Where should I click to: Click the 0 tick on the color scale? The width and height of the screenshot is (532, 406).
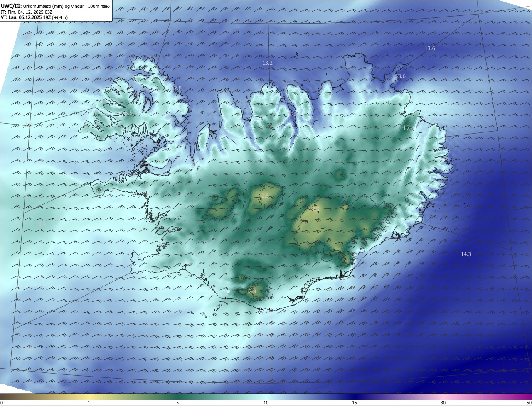2,403
